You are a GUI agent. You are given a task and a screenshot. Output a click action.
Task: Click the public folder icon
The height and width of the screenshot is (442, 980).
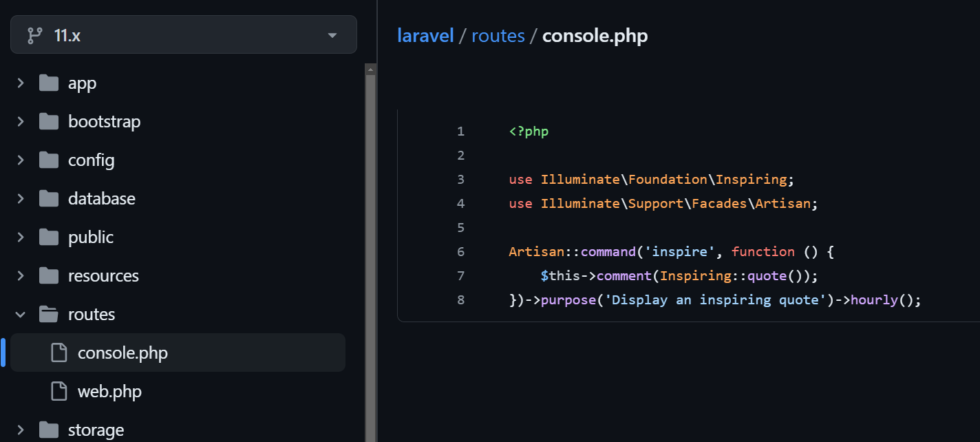(49, 238)
